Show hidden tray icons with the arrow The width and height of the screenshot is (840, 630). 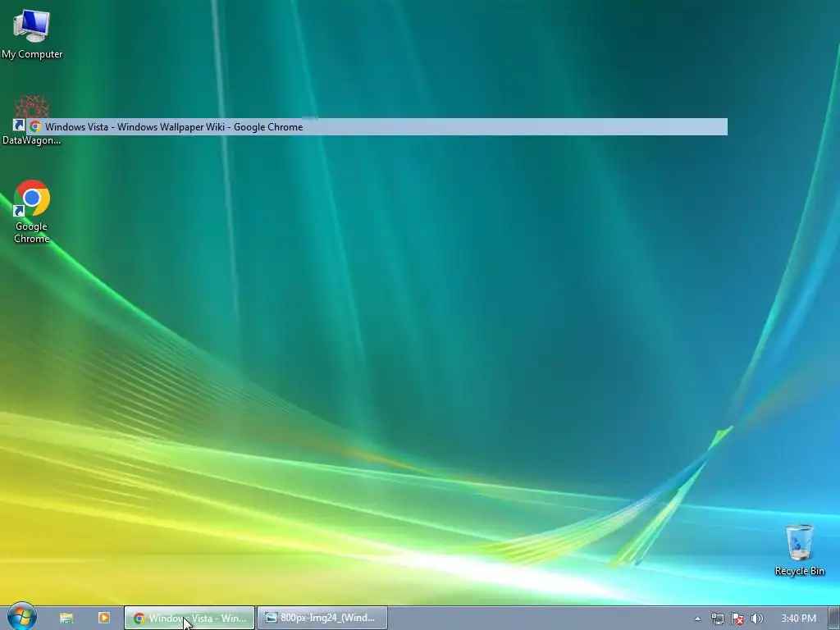[x=697, y=619]
